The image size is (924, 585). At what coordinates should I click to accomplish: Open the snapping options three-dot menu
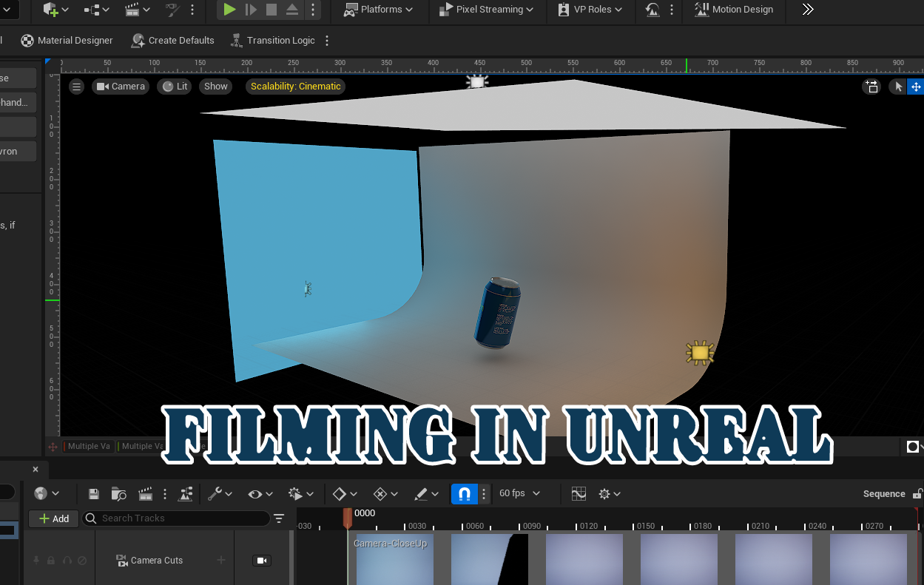tap(484, 493)
